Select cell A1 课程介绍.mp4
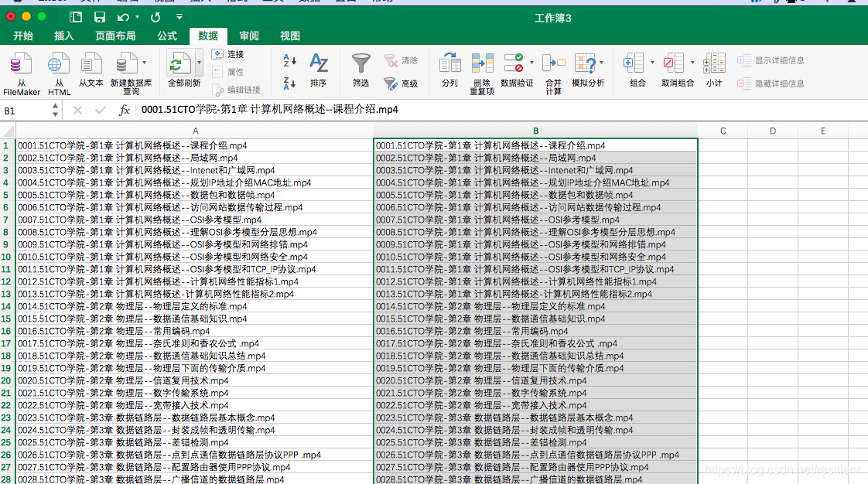The height and width of the screenshot is (484, 868). click(x=195, y=145)
